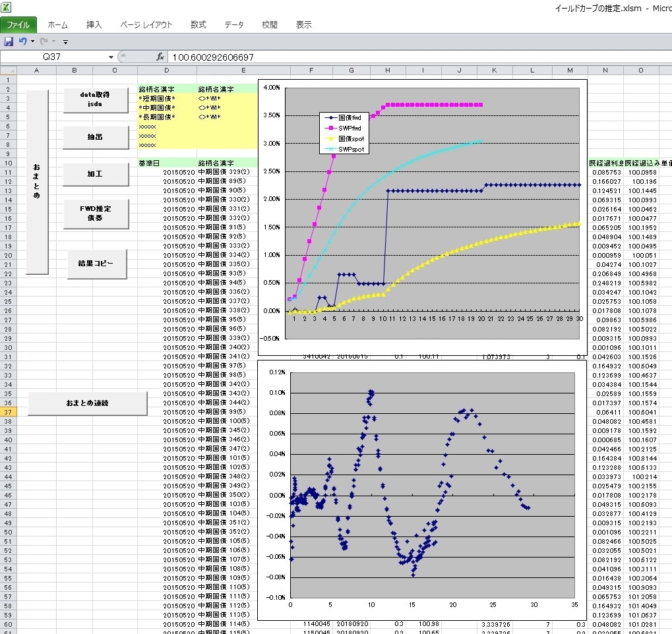Switch to the データ ribbon tab
This screenshot has width=672, height=634.
pyautogui.click(x=234, y=25)
